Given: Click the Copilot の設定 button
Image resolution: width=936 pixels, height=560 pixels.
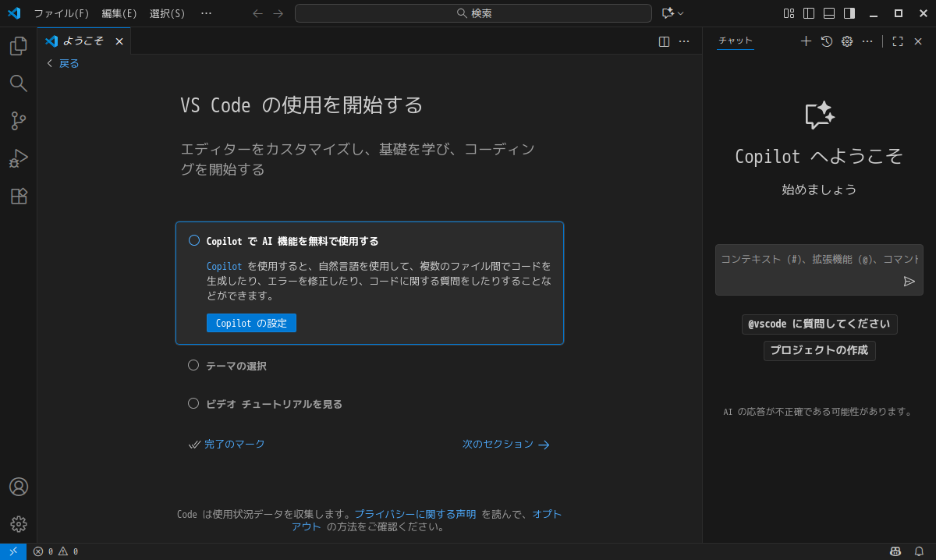Looking at the screenshot, I should (251, 323).
